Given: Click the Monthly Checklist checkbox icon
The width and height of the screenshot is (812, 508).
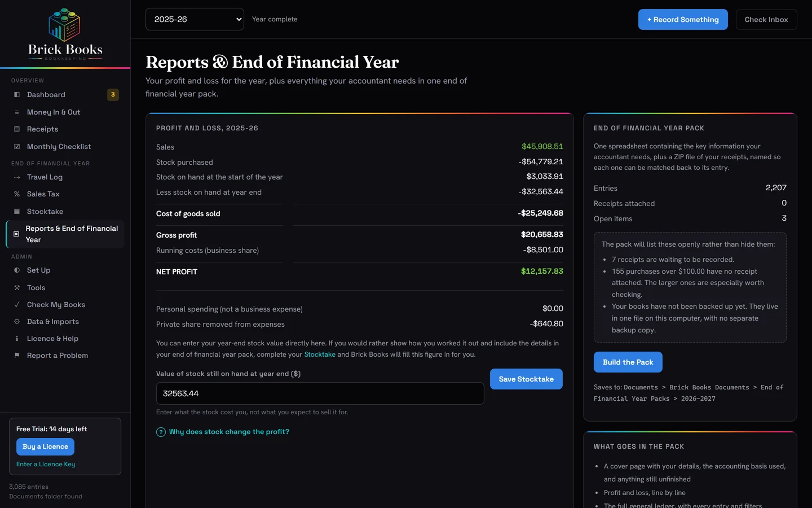Looking at the screenshot, I should pyautogui.click(x=17, y=147).
